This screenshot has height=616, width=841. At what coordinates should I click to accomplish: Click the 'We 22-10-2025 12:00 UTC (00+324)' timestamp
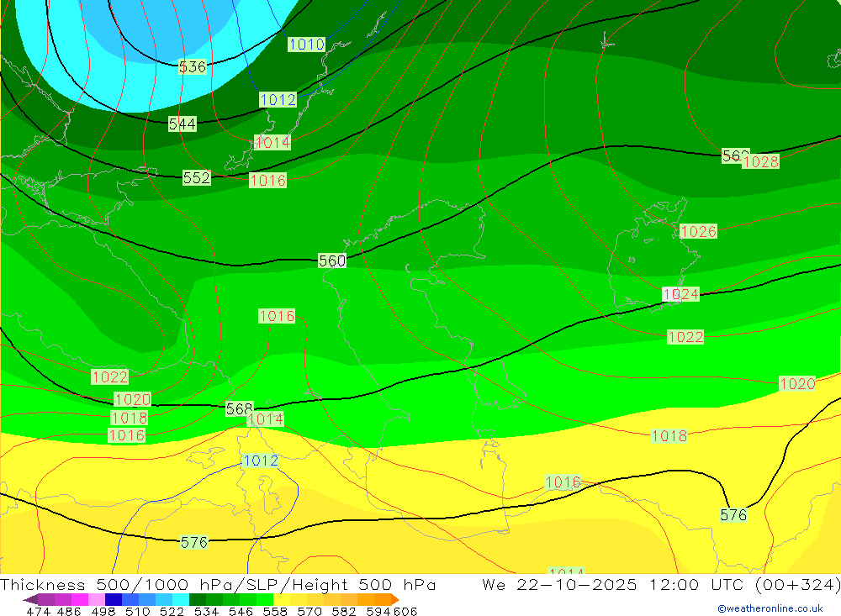pos(661,584)
